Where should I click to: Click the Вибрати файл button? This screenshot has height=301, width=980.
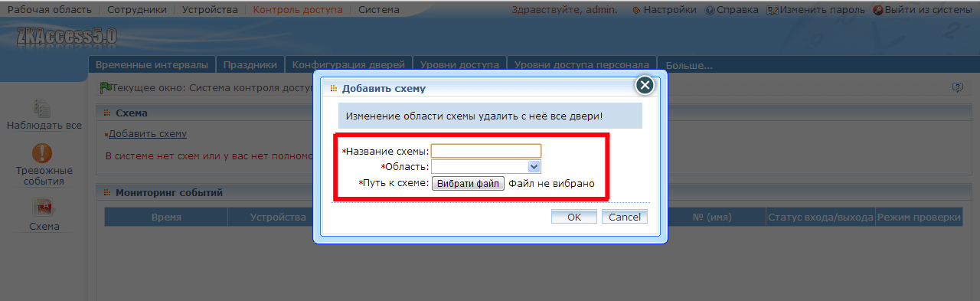point(468,183)
